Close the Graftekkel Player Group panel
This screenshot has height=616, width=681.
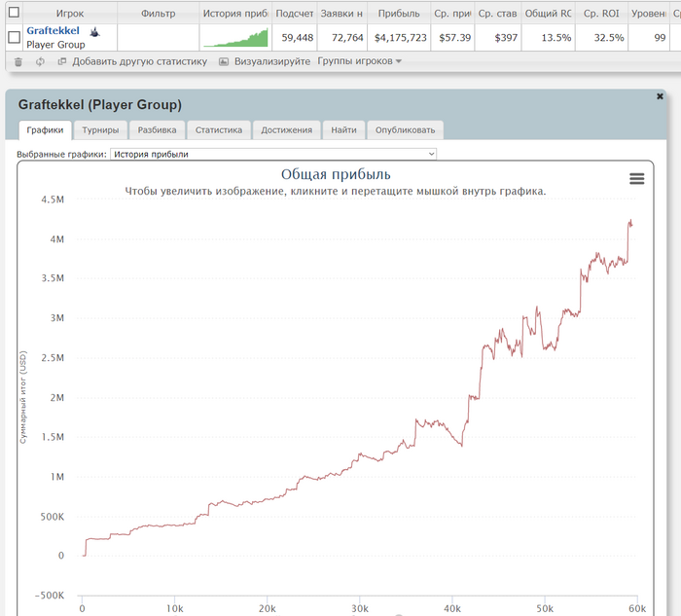click(x=660, y=96)
